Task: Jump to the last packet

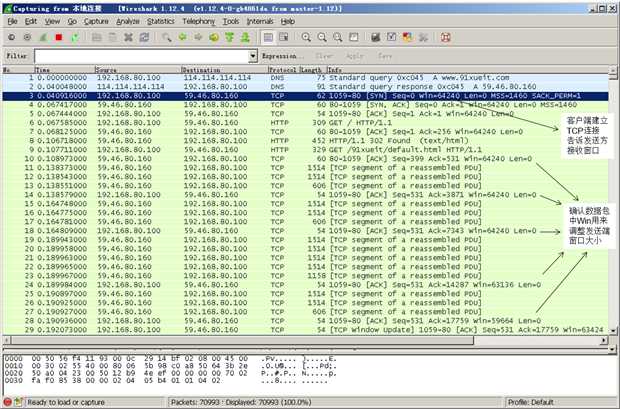Action: tap(245, 38)
